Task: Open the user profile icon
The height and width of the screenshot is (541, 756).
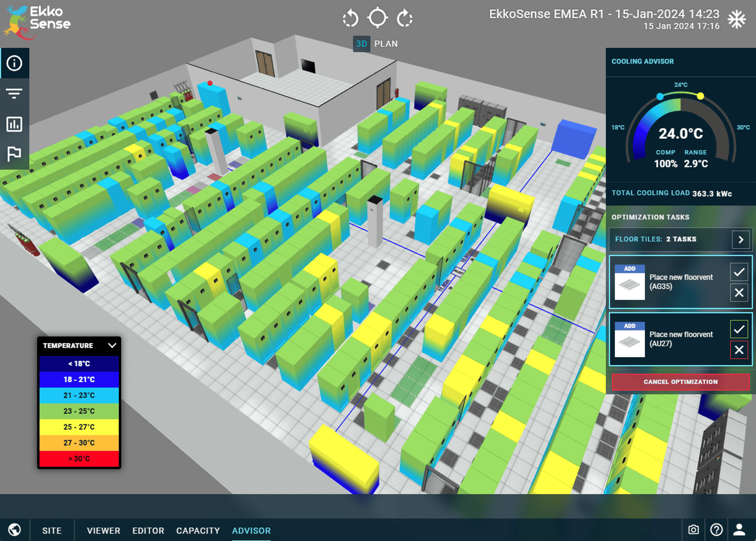Action: [x=739, y=530]
